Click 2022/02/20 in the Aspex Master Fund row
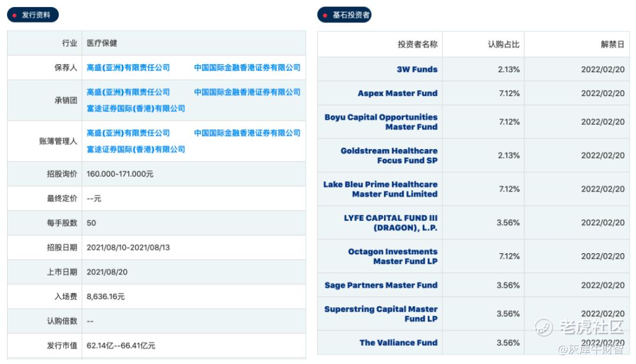The width and height of the screenshot is (636, 364). (603, 93)
